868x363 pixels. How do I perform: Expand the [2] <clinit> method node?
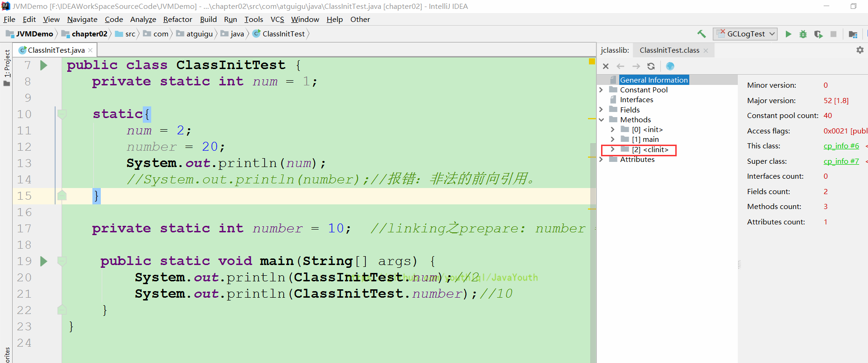pyautogui.click(x=612, y=149)
